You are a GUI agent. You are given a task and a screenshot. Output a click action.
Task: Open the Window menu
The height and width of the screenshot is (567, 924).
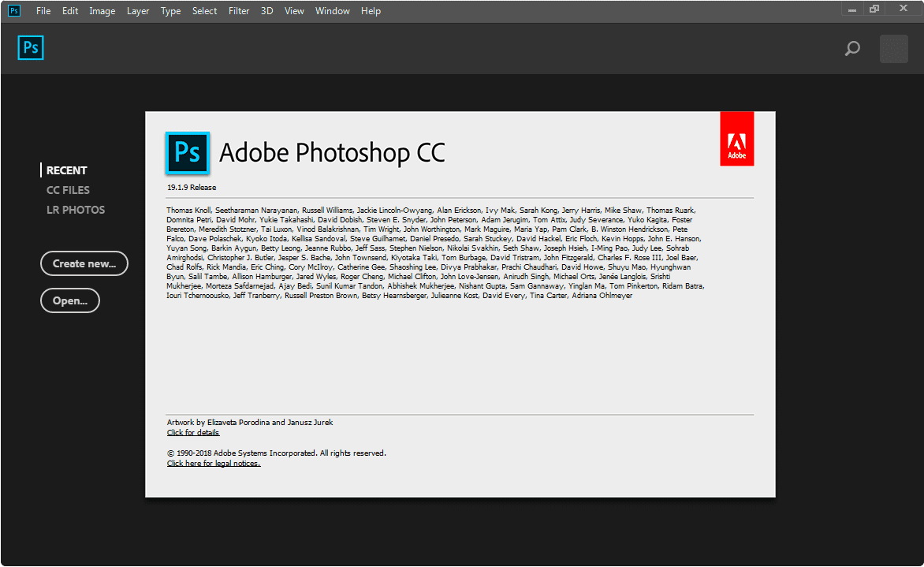pos(333,10)
